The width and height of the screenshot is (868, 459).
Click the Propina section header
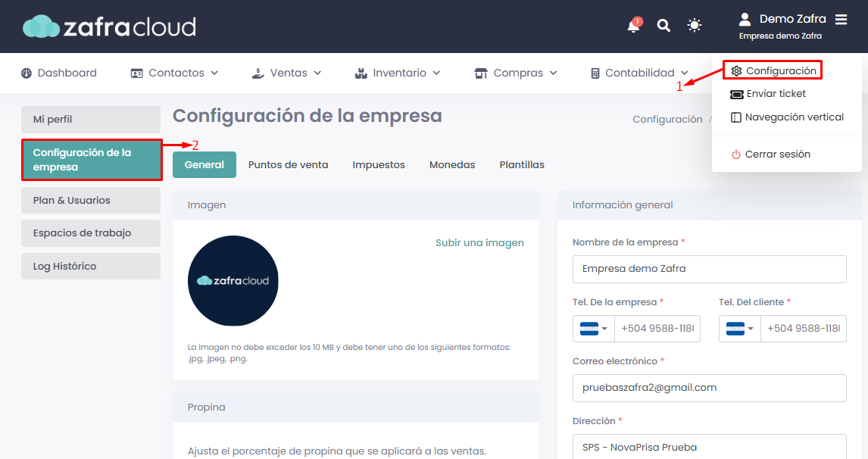point(356,407)
